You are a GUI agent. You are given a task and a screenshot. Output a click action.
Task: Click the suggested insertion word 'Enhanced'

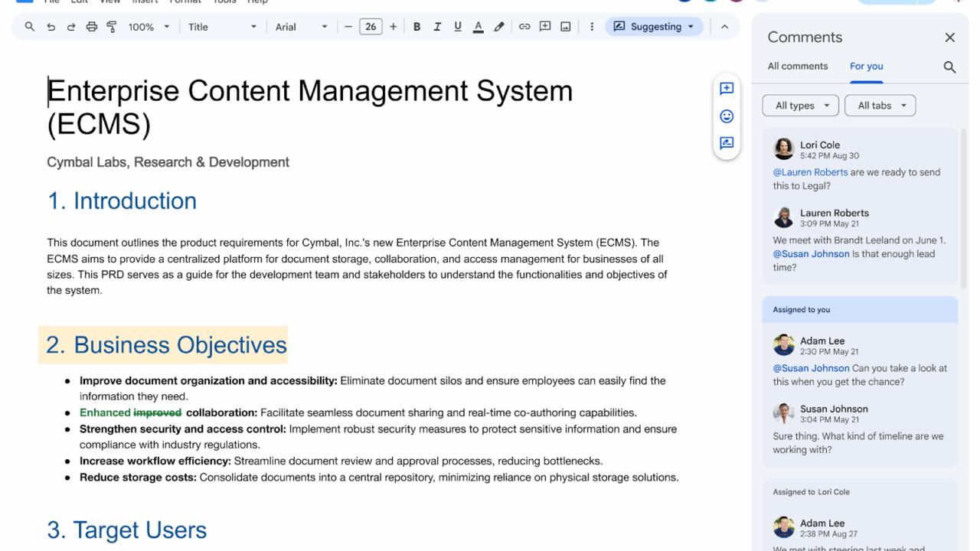(x=105, y=412)
